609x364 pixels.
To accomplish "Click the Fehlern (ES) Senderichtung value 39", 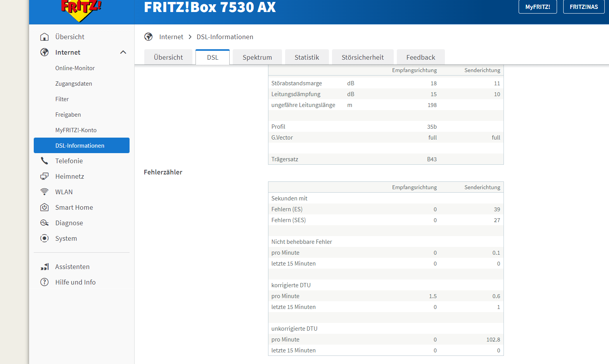I will point(497,209).
